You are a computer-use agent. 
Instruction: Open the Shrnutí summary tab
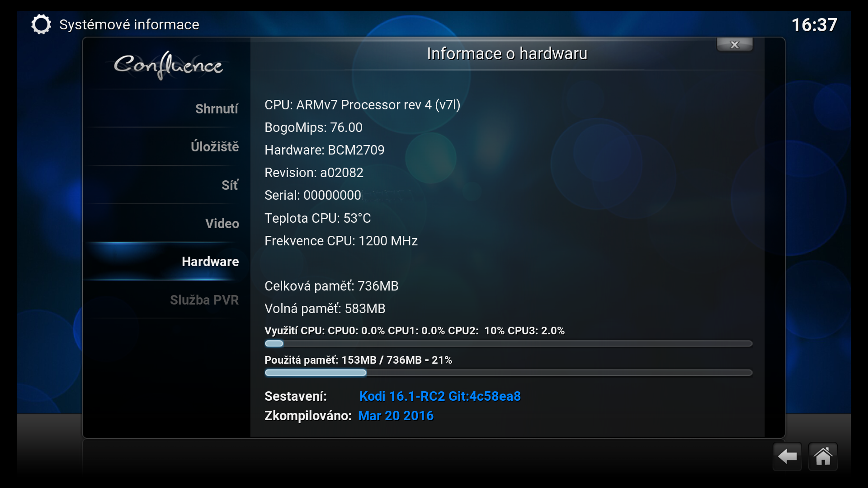click(217, 109)
